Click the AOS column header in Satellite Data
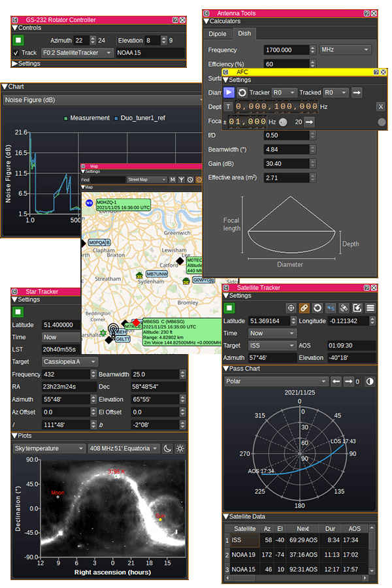The height and width of the screenshot is (588, 392). (x=355, y=529)
